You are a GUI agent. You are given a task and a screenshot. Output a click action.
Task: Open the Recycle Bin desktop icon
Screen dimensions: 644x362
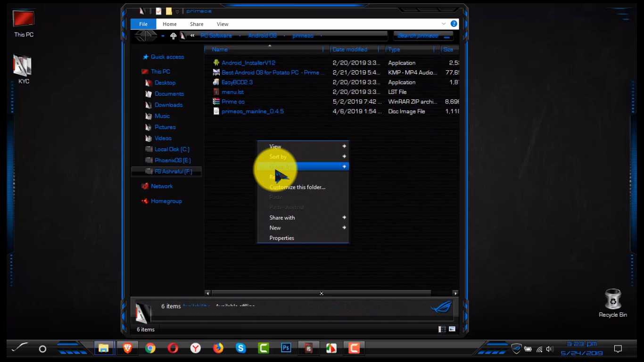click(x=613, y=303)
